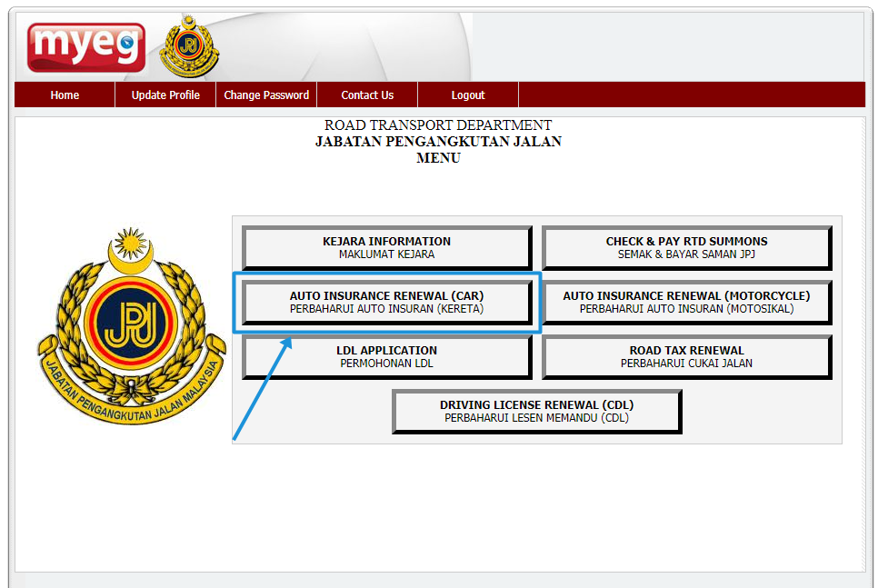
Task: Open Driving License Renewal (CDL)
Action: pyautogui.click(x=536, y=412)
